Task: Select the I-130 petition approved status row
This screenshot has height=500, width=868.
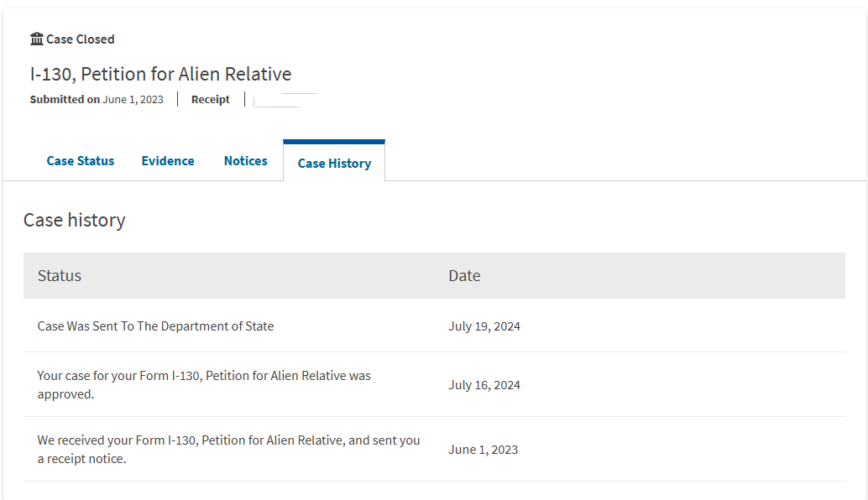Action: (204, 384)
